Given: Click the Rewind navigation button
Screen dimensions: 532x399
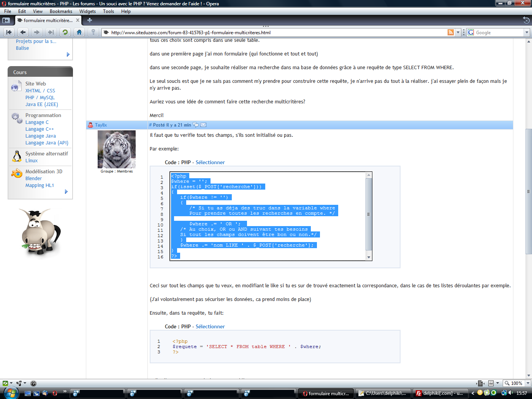Looking at the screenshot, I should 9,32.
